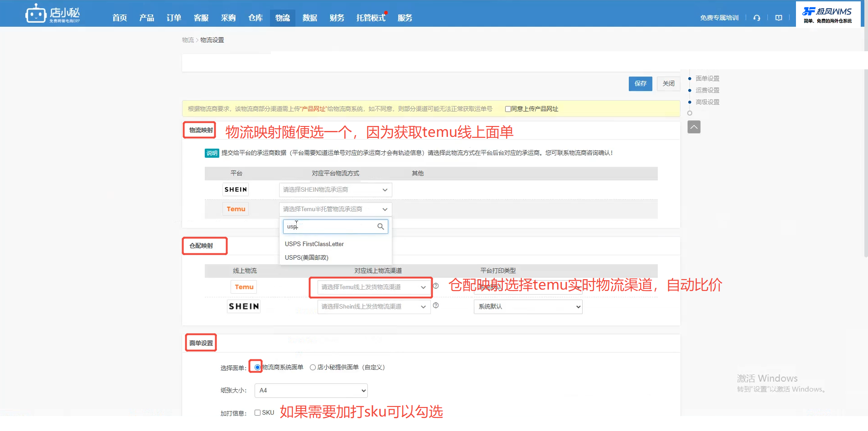Open Shein线上发货物流渠道 dropdown
This screenshot has height=431, width=868.
pos(374,307)
